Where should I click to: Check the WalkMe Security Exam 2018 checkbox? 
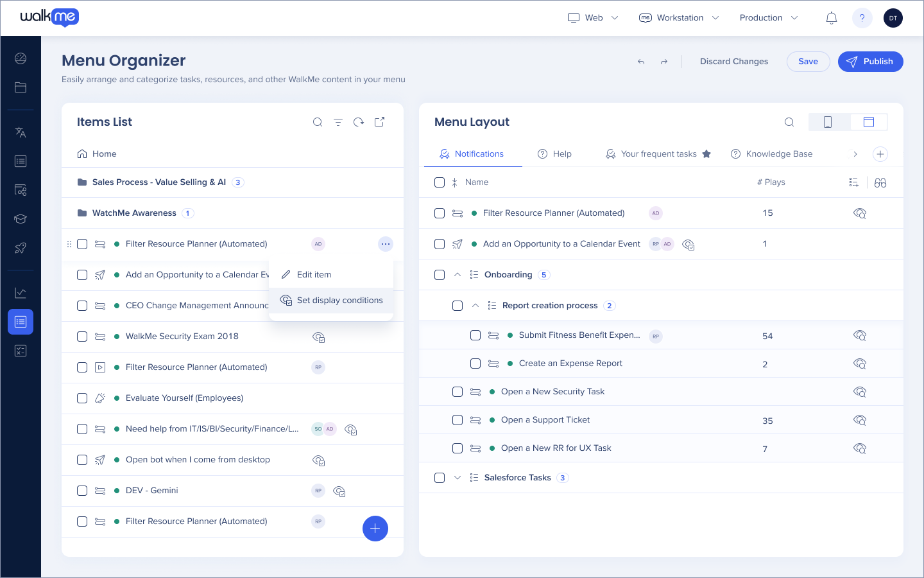pyautogui.click(x=82, y=337)
